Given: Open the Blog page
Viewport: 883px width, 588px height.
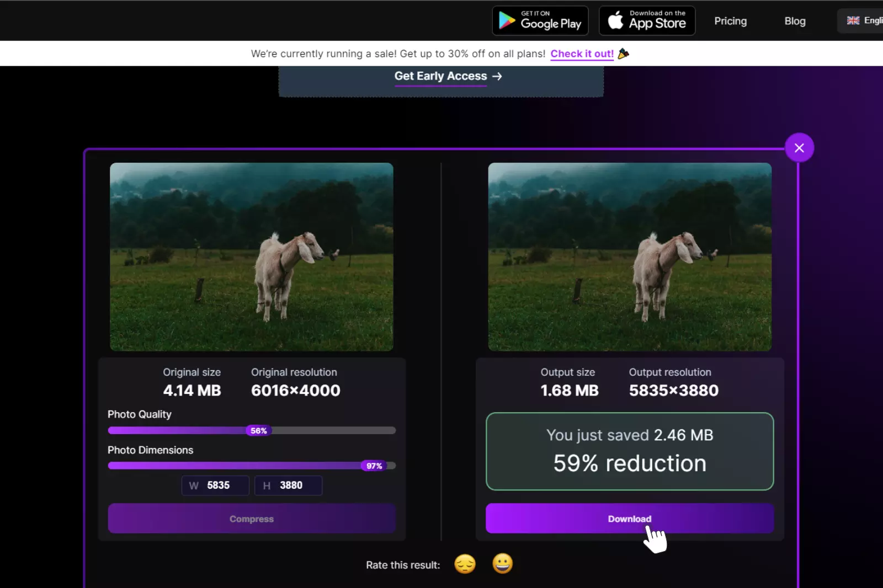Looking at the screenshot, I should point(795,21).
